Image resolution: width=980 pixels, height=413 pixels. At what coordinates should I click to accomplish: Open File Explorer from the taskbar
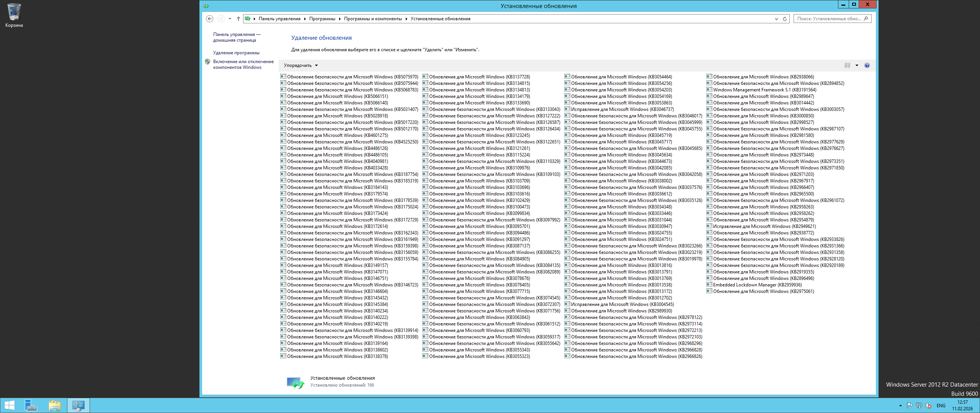point(55,405)
